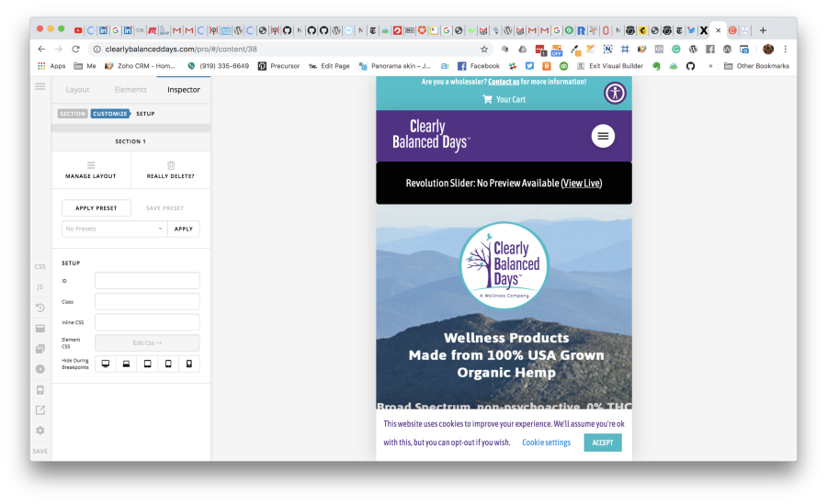Open the external link icon in sidebar

point(40,410)
